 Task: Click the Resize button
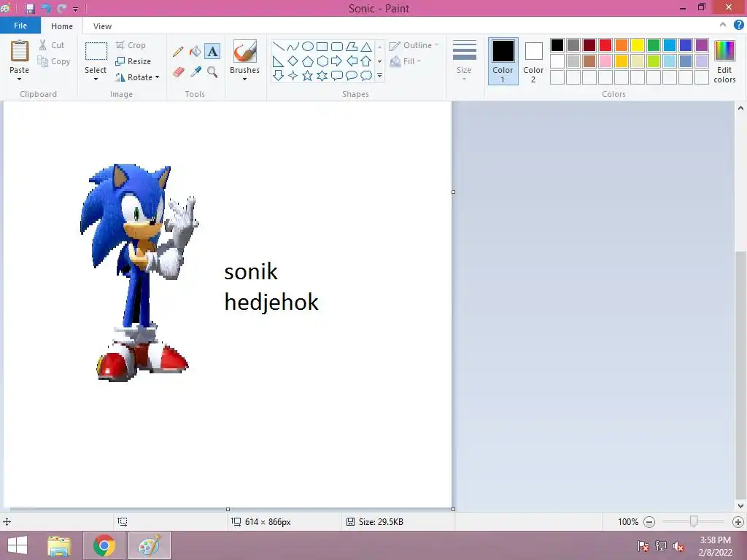[133, 61]
